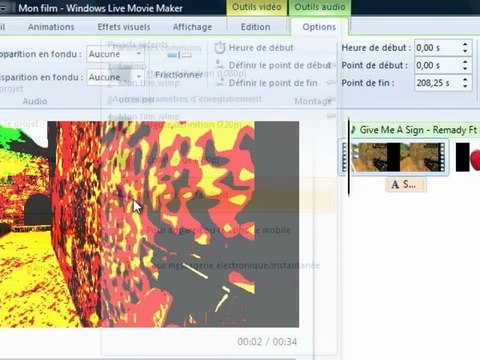480x360 pixels.
Task: Click the 00:02 / 00:34 time display
Action: pyautogui.click(x=267, y=342)
